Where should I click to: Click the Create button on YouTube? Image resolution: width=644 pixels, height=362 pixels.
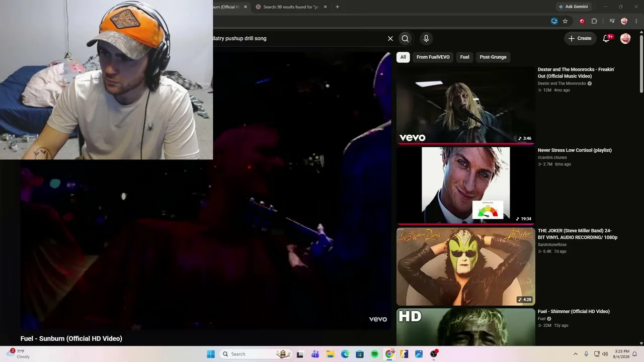580,38
